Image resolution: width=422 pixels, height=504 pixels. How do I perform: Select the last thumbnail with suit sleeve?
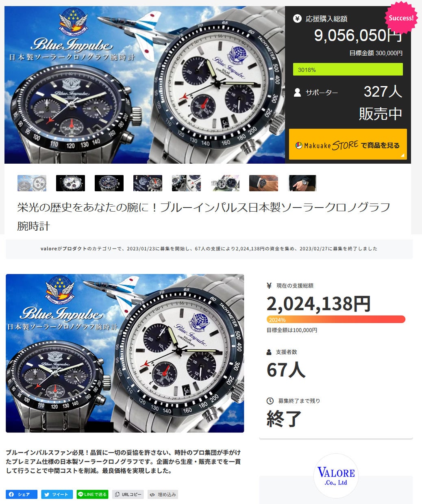point(302,183)
